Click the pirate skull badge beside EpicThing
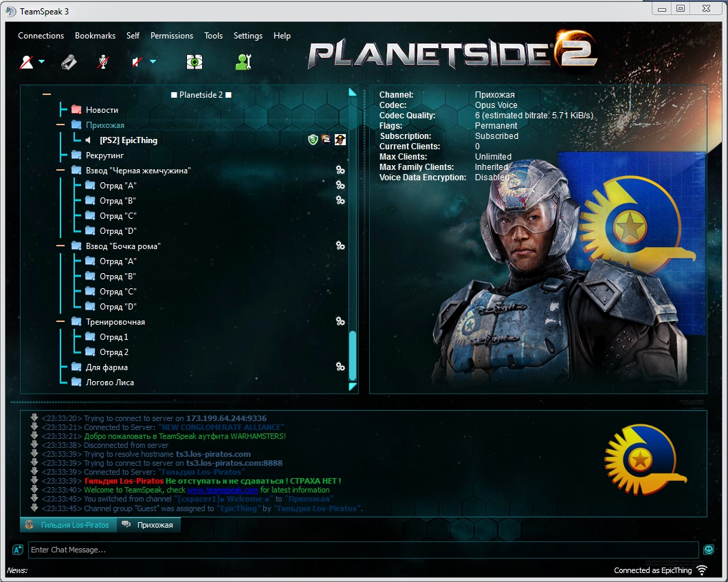The width and height of the screenshot is (728, 582). (340, 140)
